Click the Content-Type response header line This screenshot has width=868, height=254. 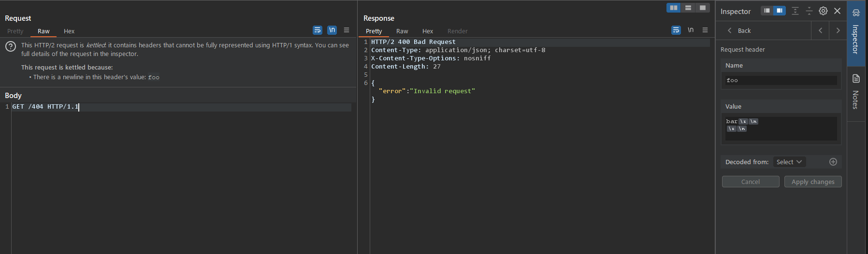[458, 50]
